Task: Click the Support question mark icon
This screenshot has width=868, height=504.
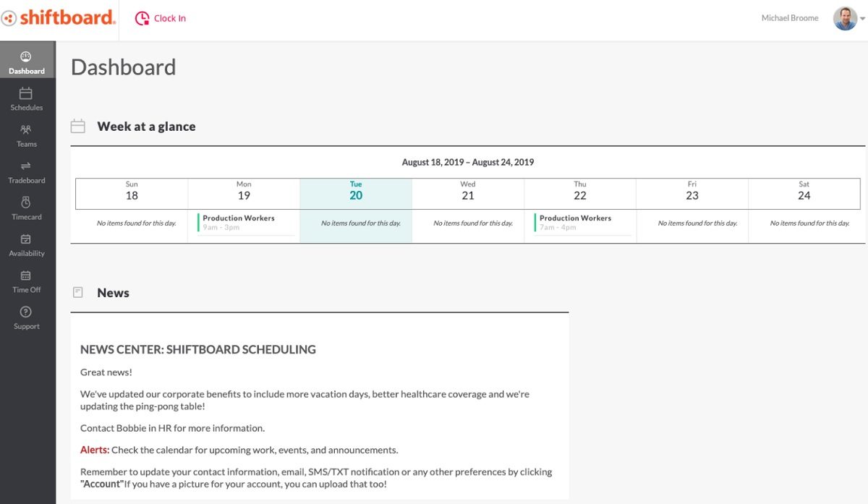Action: pos(26,311)
